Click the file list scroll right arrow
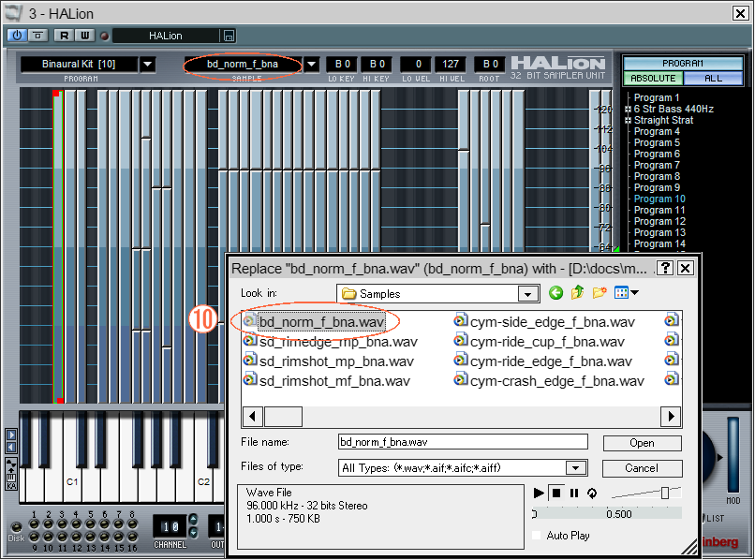 [671, 416]
